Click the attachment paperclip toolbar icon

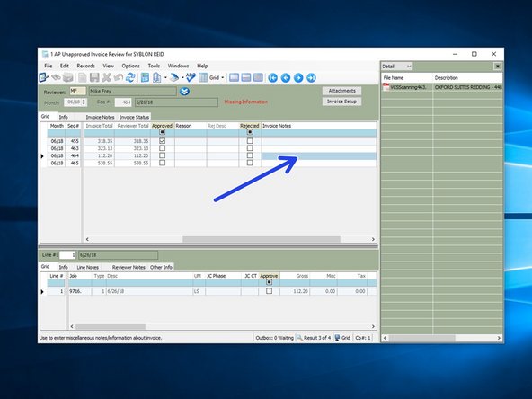[x=56, y=77]
